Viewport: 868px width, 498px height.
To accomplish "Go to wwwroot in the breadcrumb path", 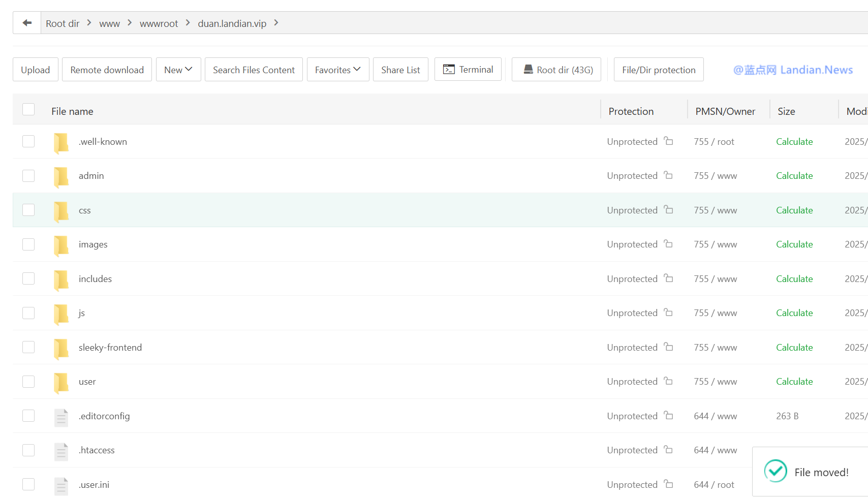I will click(x=159, y=23).
